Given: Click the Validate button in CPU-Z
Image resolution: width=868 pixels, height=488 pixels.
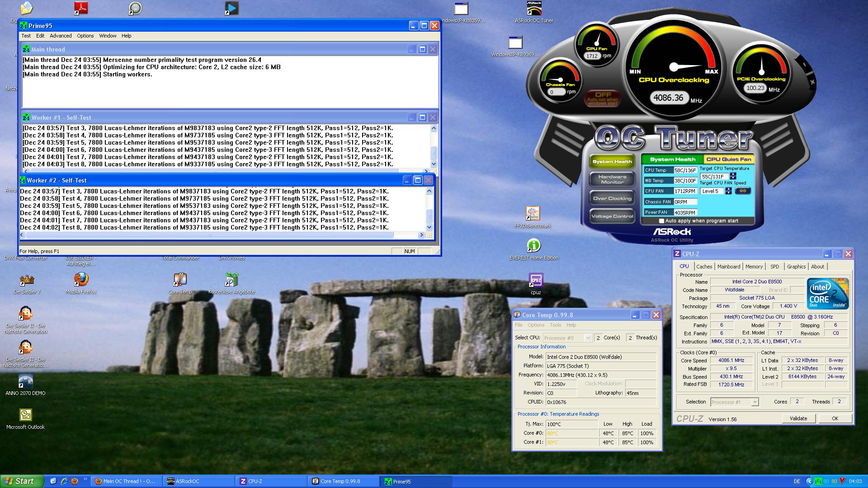Looking at the screenshot, I should click(x=798, y=418).
